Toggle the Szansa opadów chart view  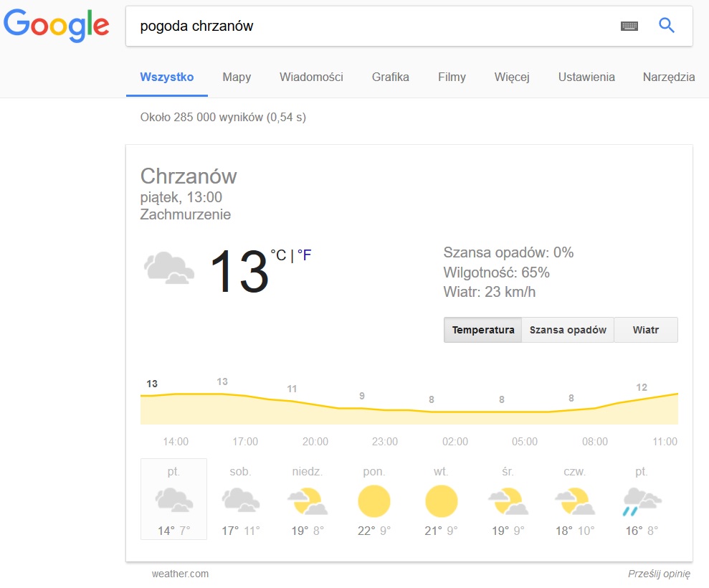click(x=568, y=330)
